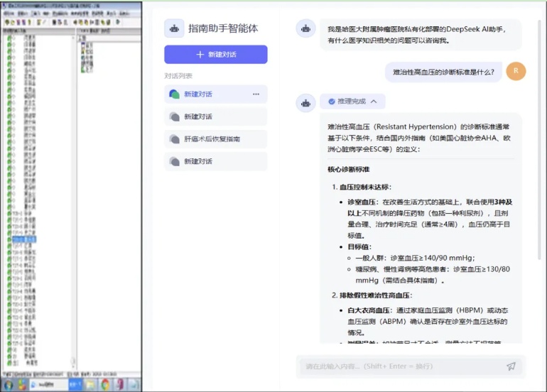Open the three-dot menu on active conversation
This screenshot has width=547, height=392.
256,94
